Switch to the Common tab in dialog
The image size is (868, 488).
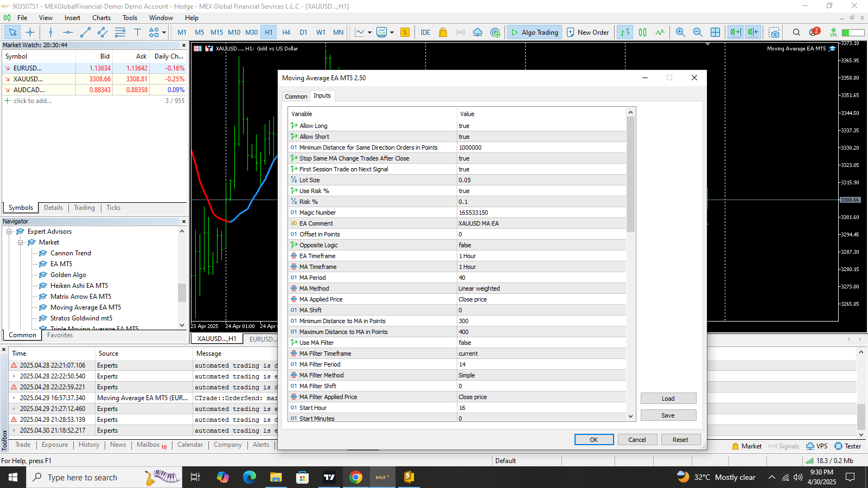point(296,97)
